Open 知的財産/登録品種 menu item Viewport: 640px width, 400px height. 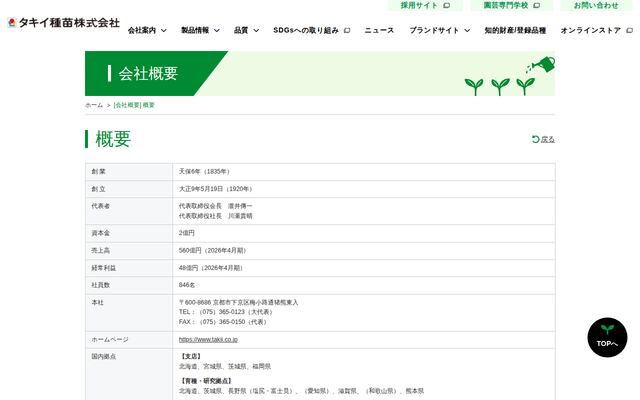pyautogui.click(x=515, y=31)
